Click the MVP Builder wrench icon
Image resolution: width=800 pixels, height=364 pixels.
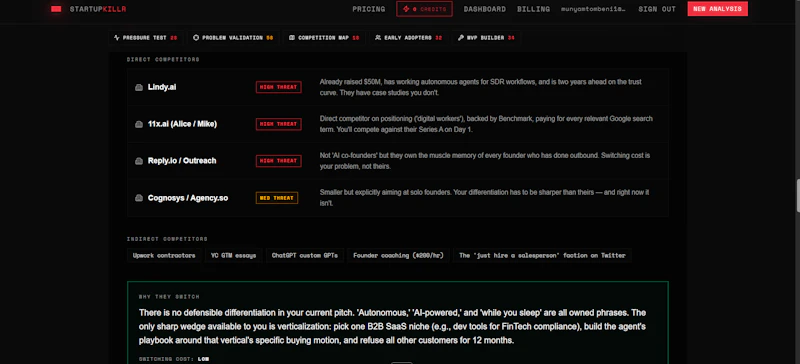(x=461, y=38)
